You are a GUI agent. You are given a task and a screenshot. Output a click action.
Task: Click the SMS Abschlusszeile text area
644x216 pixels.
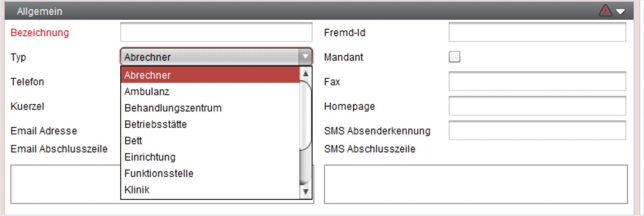(x=476, y=184)
